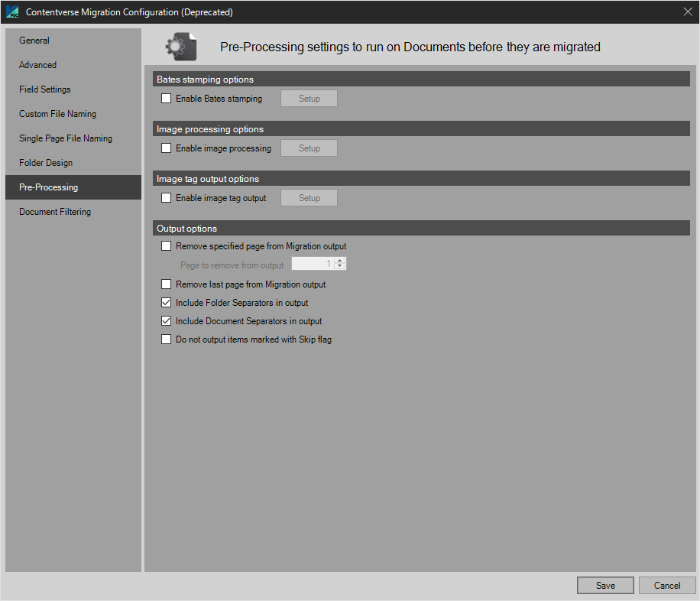Viewport: 700px width, 601px height.
Task: Cancel the configuration changes
Action: coord(667,586)
